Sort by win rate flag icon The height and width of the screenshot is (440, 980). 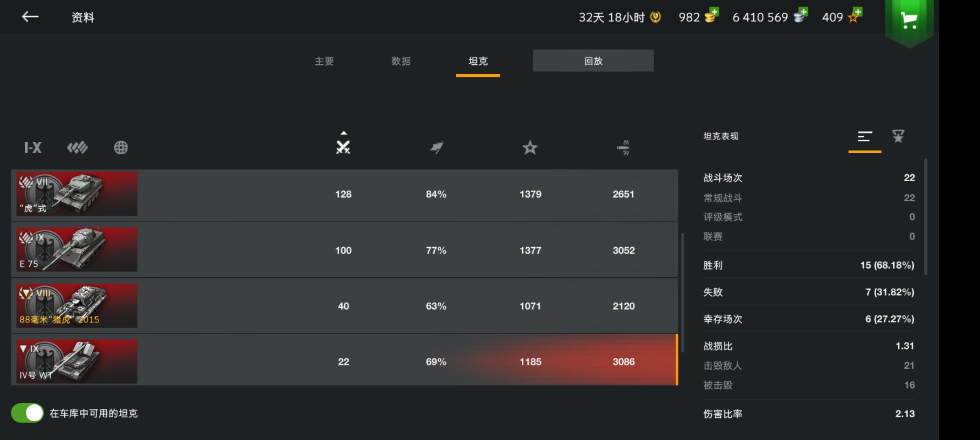pyautogui.click(x=436, y=147)
